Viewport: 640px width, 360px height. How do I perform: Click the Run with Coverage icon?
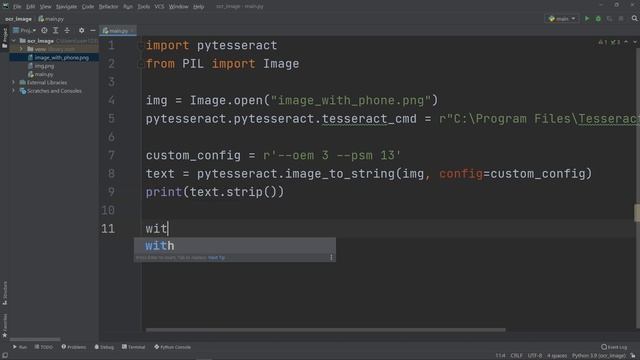(x=610, y=19)
